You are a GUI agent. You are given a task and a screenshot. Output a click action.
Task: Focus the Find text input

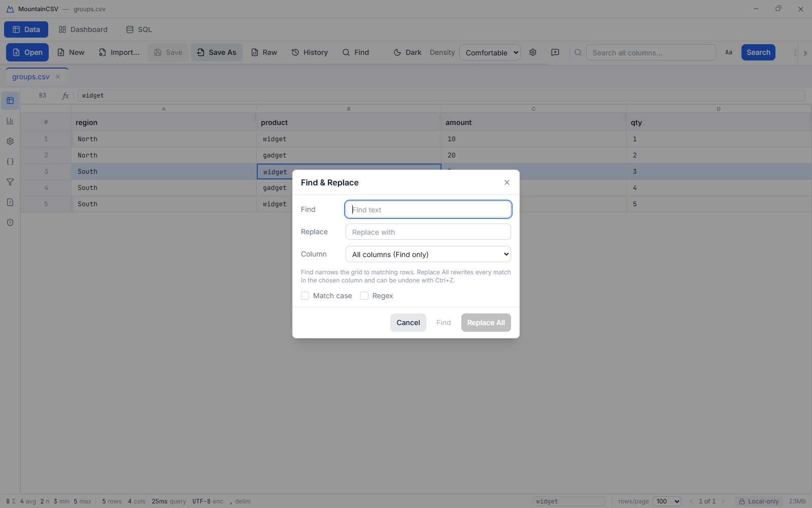[428, 209]
